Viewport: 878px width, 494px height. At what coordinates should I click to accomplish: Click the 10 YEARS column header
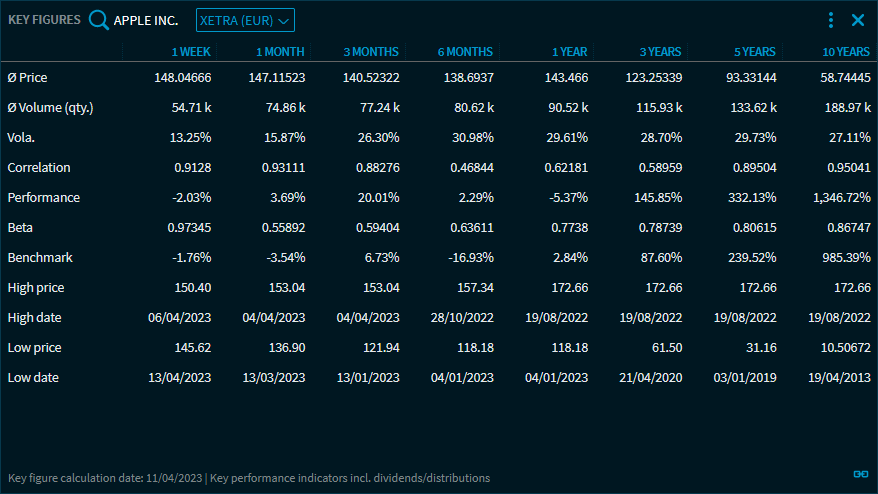pyautogui.click(x=845, y=51)
